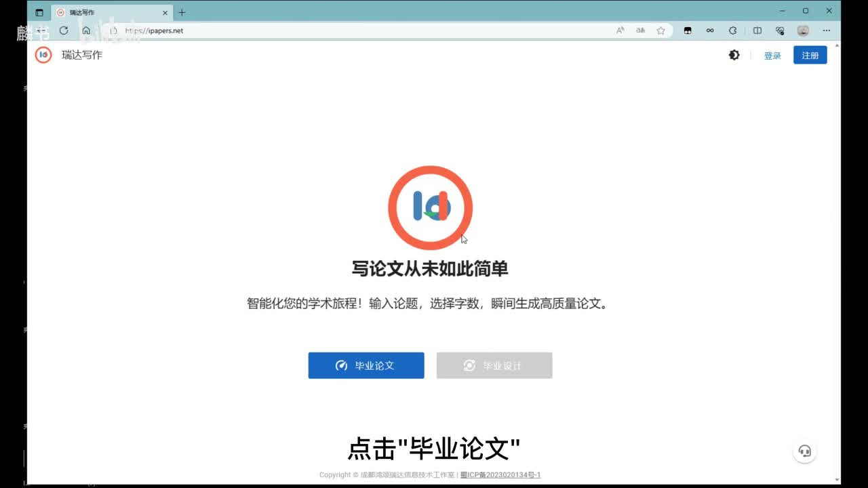Click the 毕业论文 button

[x=366, y=365]
